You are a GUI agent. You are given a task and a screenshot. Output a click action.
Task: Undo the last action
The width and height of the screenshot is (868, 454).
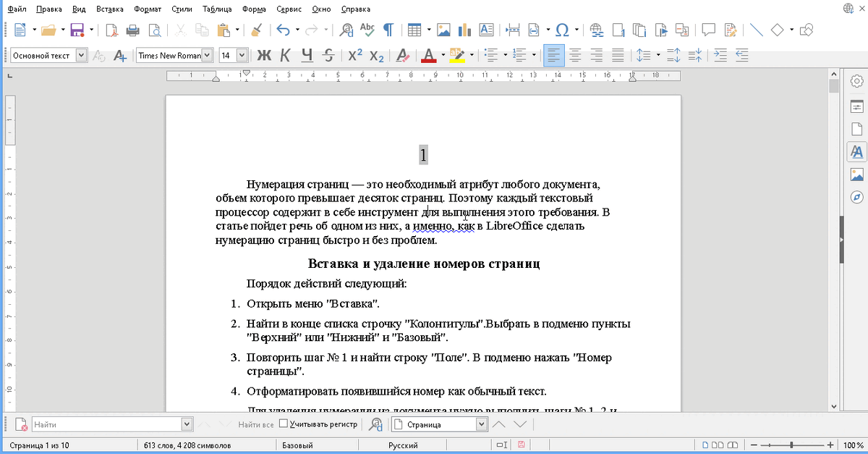click(x=283, y=30)
